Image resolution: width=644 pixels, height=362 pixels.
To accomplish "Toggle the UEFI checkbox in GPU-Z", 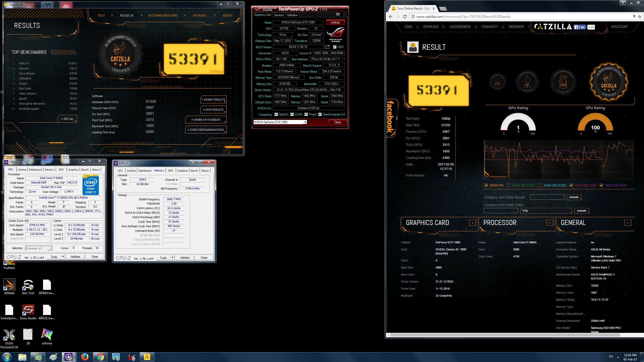I will tap(335, 47).
